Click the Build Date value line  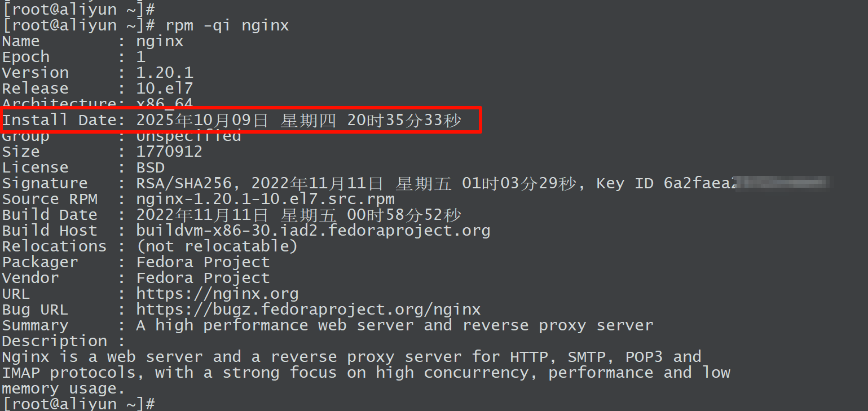click(x=298, y=215)
